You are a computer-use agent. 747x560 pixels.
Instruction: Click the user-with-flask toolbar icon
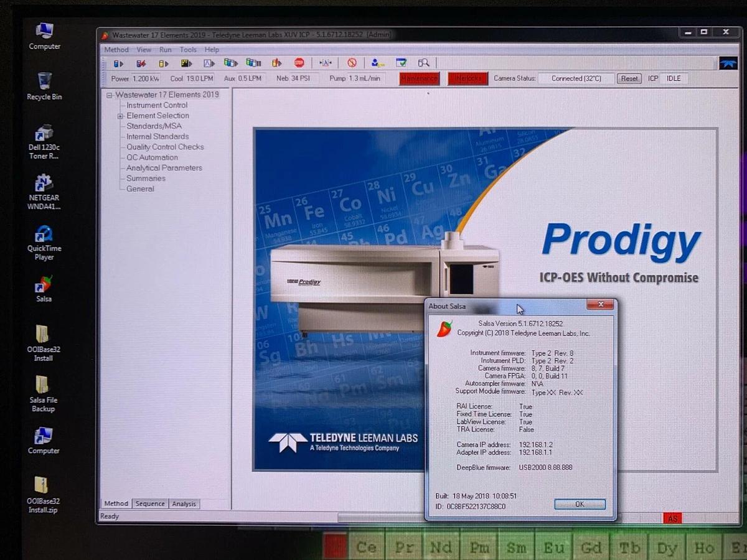[378, 63]
